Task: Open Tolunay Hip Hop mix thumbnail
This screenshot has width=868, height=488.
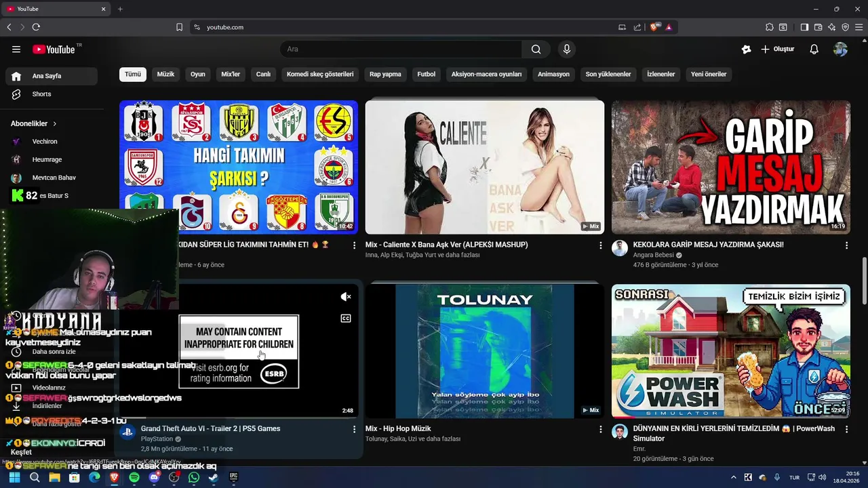Action: [485, 351]
